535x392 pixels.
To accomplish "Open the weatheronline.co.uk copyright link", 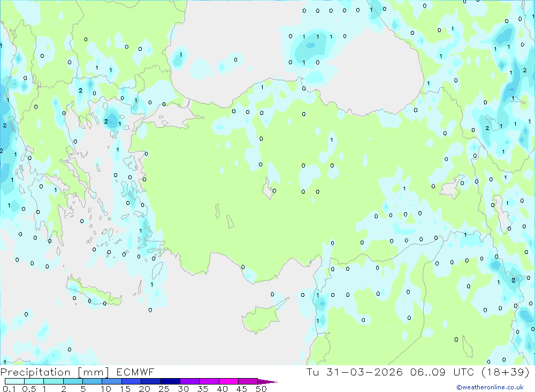I will tap(490, 387).
